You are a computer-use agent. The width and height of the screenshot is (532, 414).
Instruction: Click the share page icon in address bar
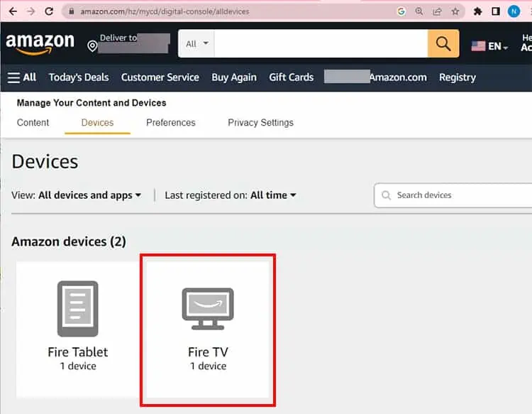[437, 11]
